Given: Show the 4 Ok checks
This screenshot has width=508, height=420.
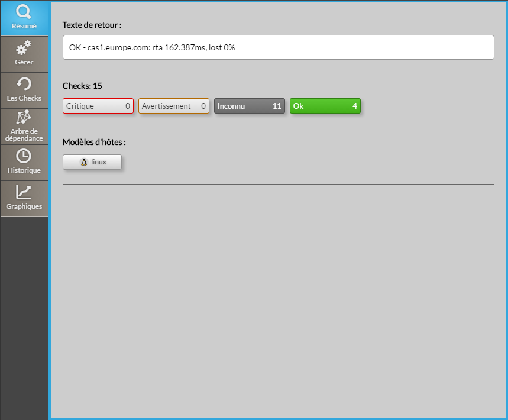Looking at the screenshot, I should [x=325, y=106].
